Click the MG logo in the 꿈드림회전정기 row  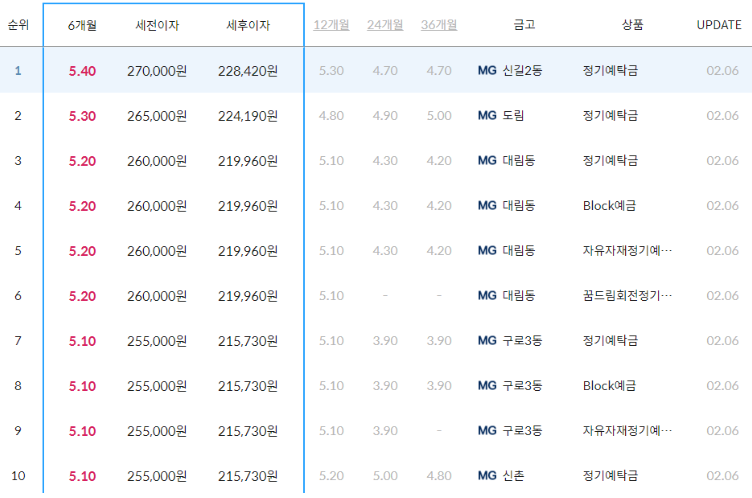coord(487,296)
